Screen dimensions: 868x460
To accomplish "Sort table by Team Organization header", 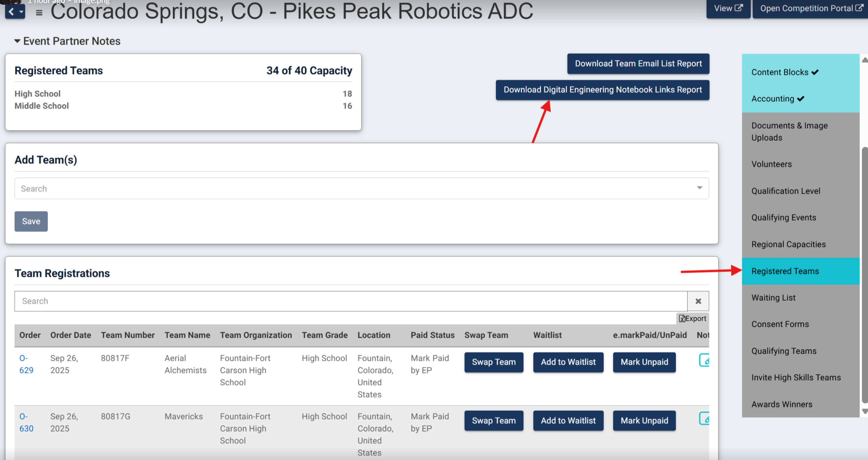I will [x=256, y=335].
